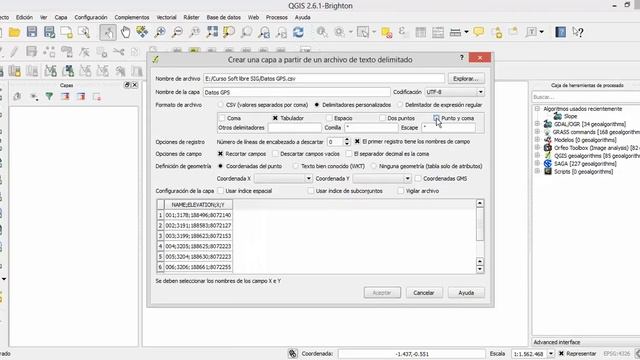Enable Descartar campos vacíos checkbox
Viewport: 640px width, 360px height.
(275, 154)
